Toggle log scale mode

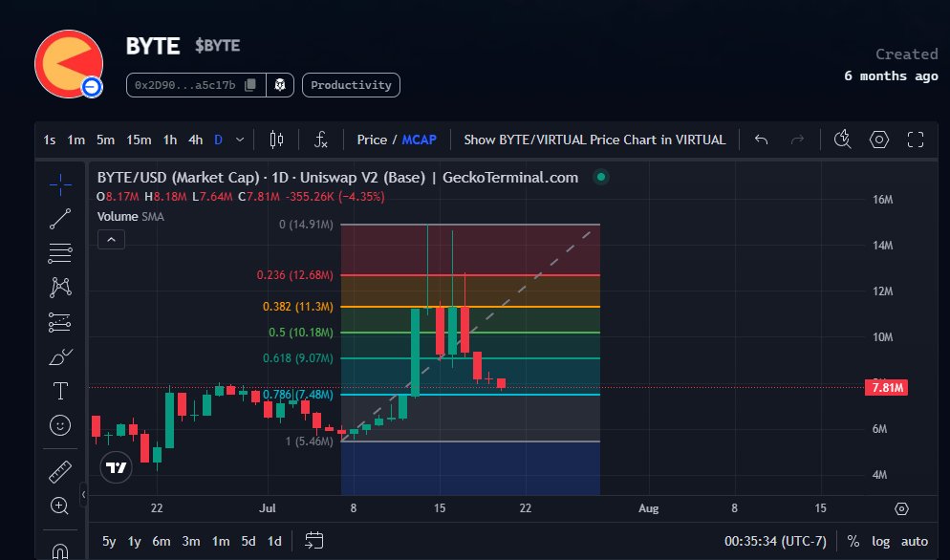coord(880,541)
